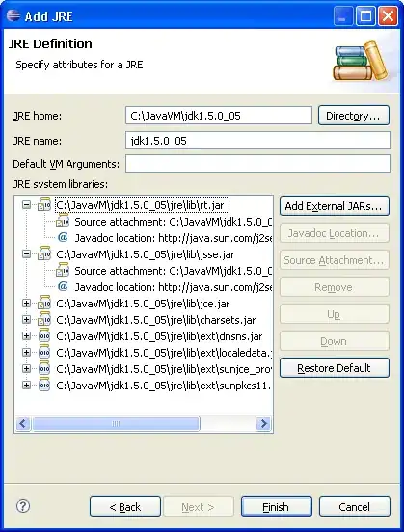Click the Cancel button

tap(355, 507)
